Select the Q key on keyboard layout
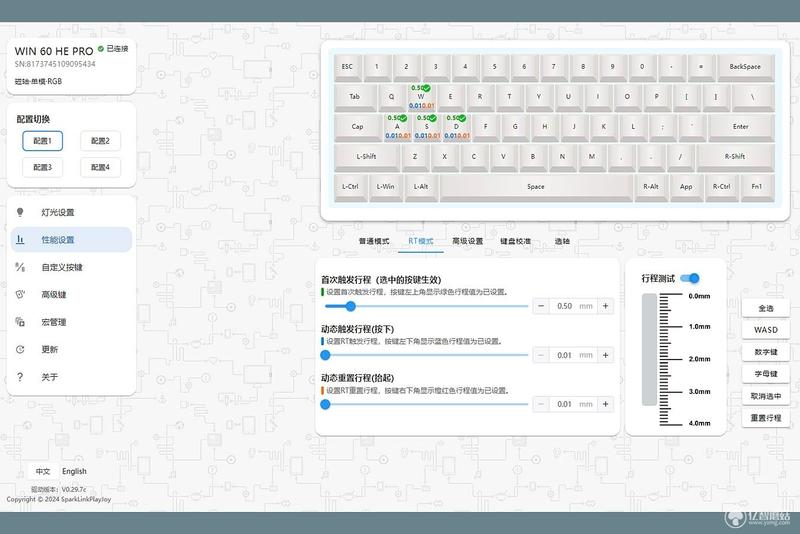800x534 pixels. pyautogui.click(x=392, y=96)
